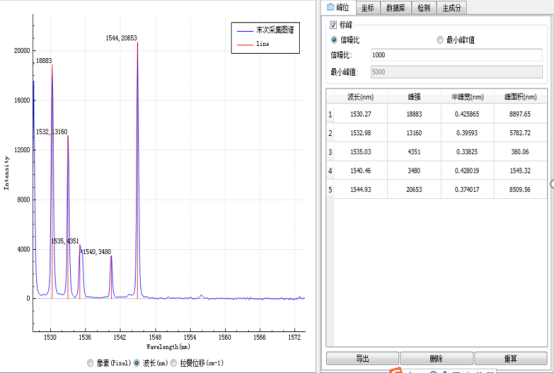Click the 信噪比 input field with 1000
The image size is (554, 373).
456,55
